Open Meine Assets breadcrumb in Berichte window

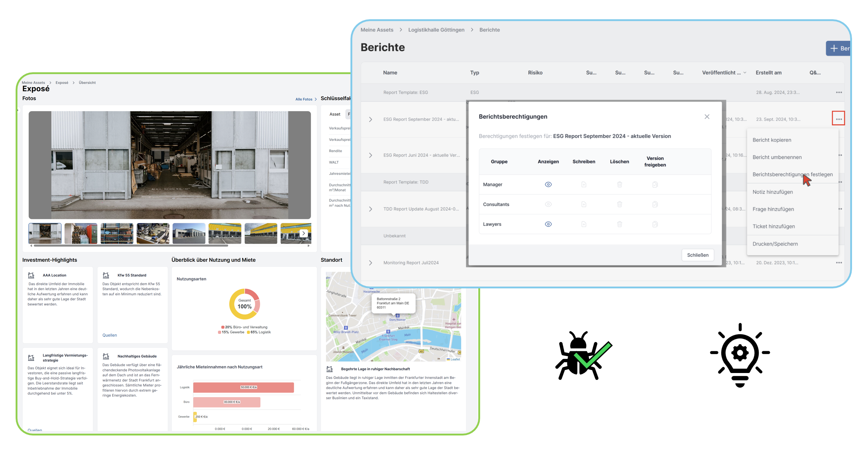(377, 30)
